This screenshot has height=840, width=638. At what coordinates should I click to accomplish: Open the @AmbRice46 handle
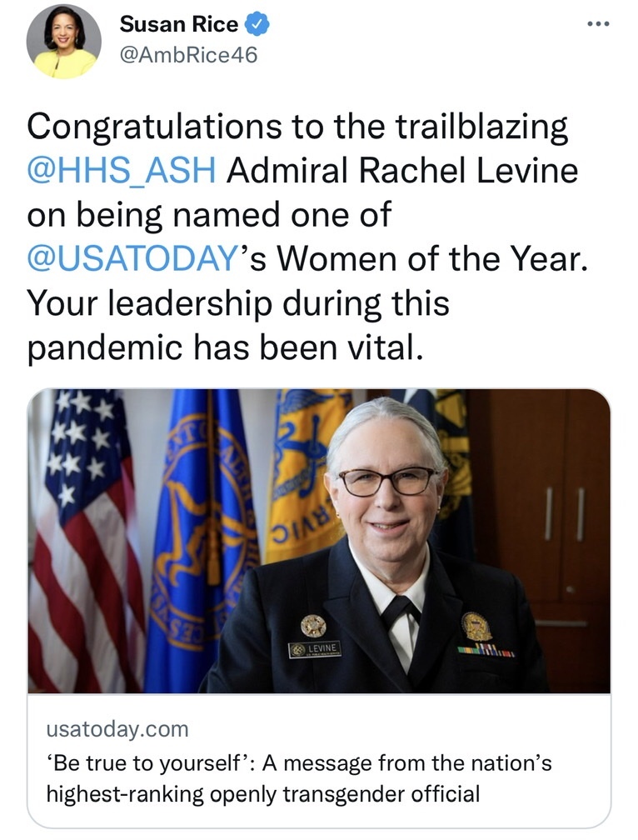189,55
